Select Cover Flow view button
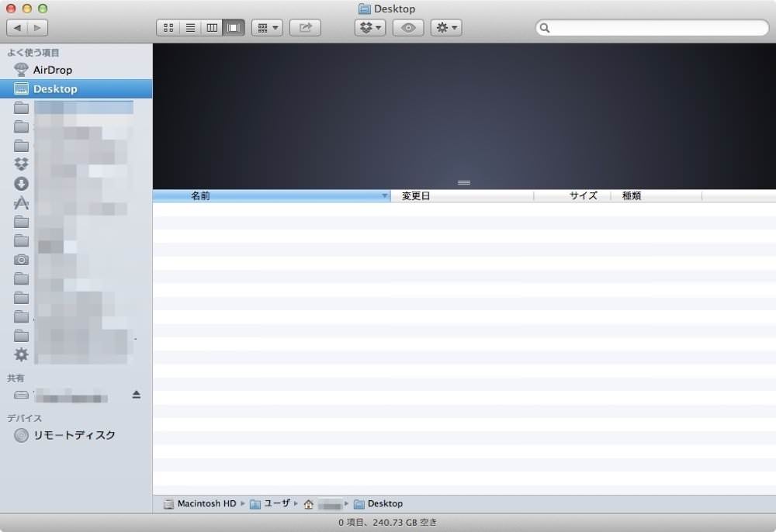Image resolution: width=776 pixels, height=532 pixels. [234, 28]
